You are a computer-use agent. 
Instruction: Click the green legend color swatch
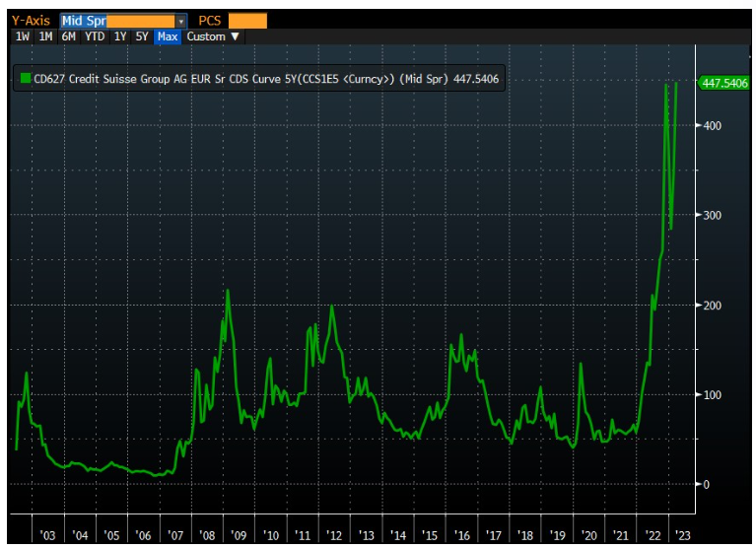click(x=24, y=79)
